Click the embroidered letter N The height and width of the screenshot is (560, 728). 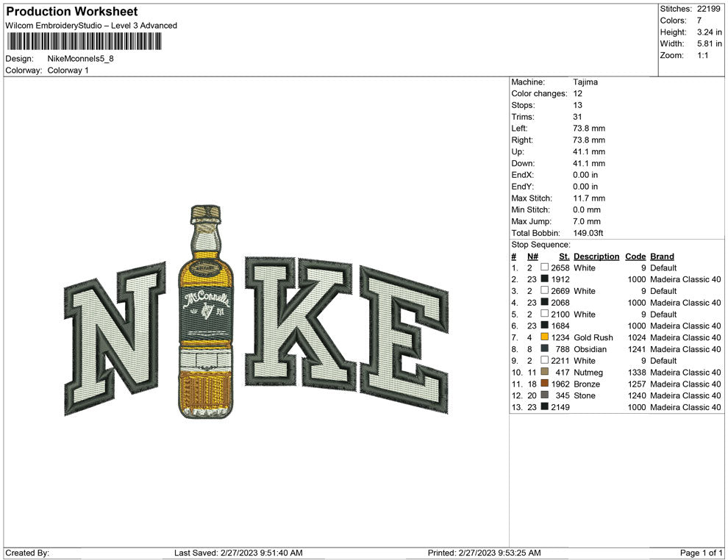(x=115, y=339)
